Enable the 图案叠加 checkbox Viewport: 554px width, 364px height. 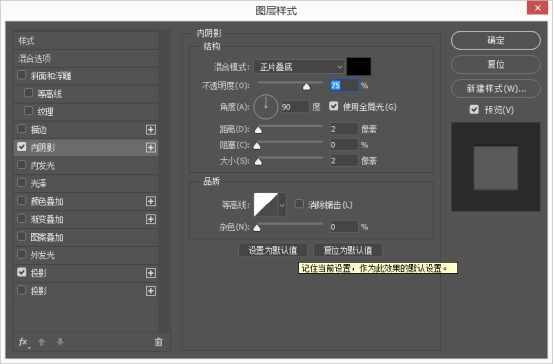[x=22, y=236]
